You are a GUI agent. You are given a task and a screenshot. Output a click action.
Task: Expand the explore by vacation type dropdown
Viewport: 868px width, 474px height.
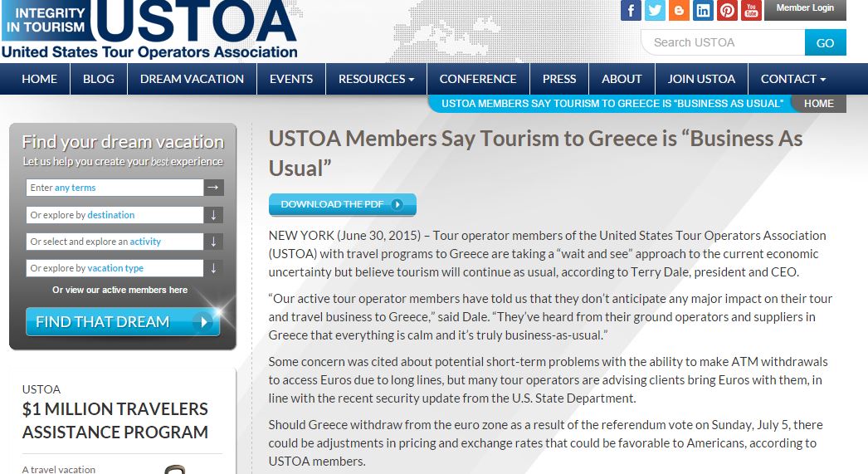(213, 268)
